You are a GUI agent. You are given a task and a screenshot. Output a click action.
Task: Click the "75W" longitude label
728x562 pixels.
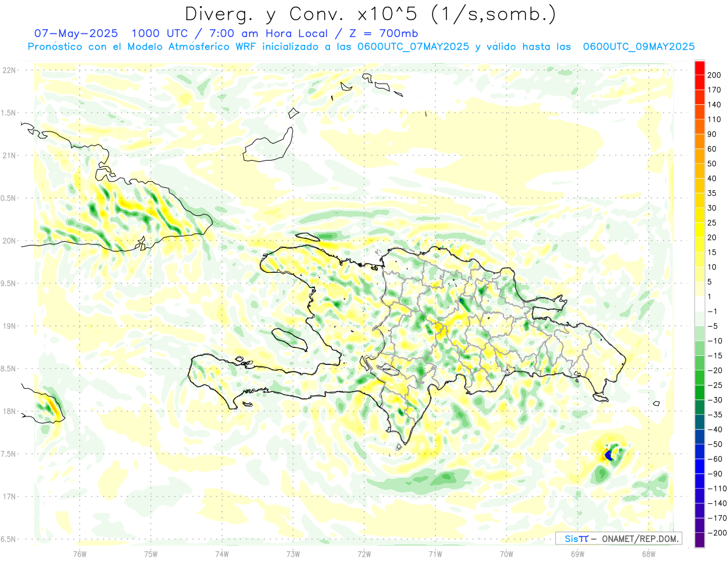pos(151,554)
